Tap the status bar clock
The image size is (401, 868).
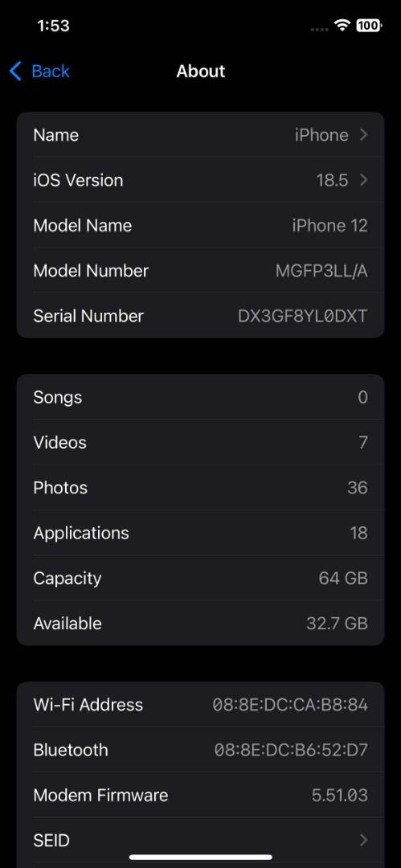pyautogui.click(x=53, y=26)
